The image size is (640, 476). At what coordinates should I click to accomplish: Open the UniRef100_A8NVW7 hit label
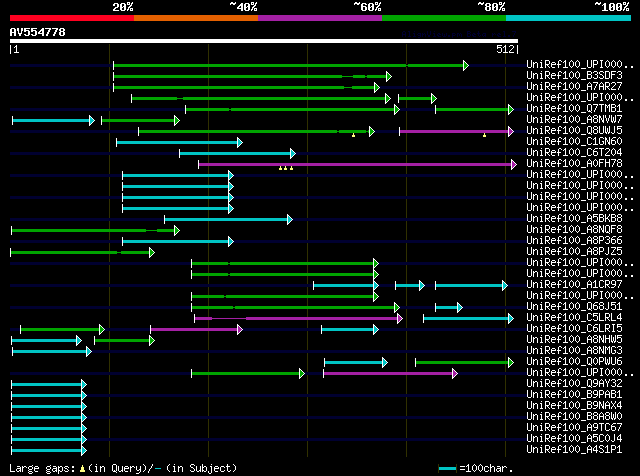click(x=574, y=120)
